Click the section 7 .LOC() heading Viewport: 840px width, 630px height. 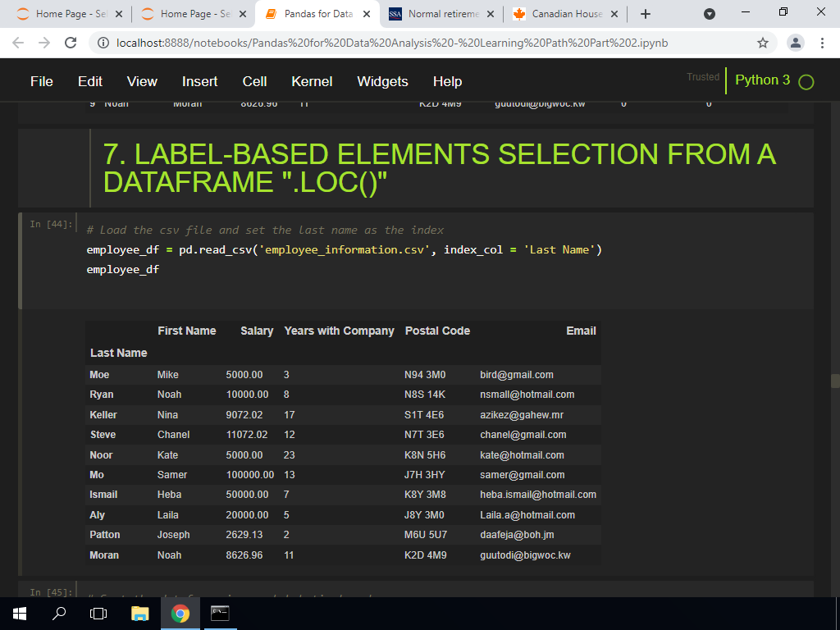(439, 167)
